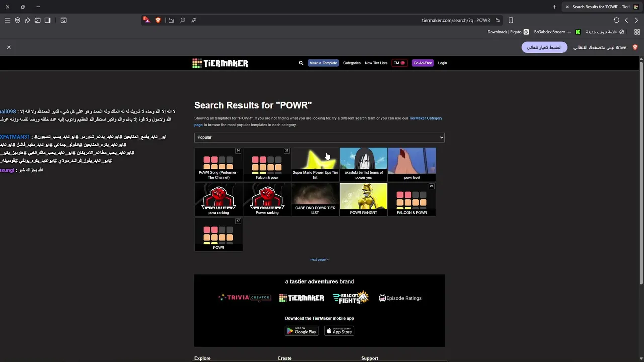Click the right-pointing navigation arrow

tap(636, 20)
